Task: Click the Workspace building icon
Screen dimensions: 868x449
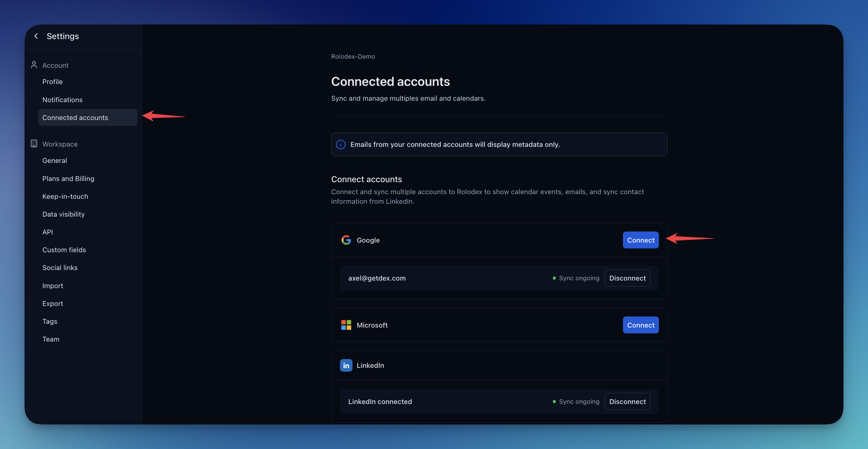Action: click(x=34, y=144)
